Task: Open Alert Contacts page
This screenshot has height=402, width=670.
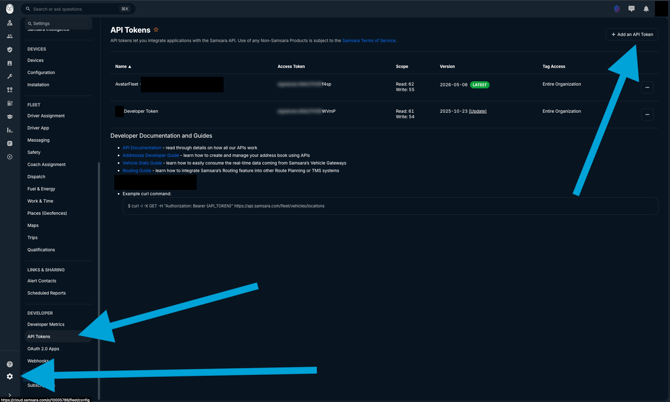Action: [41, 281]
